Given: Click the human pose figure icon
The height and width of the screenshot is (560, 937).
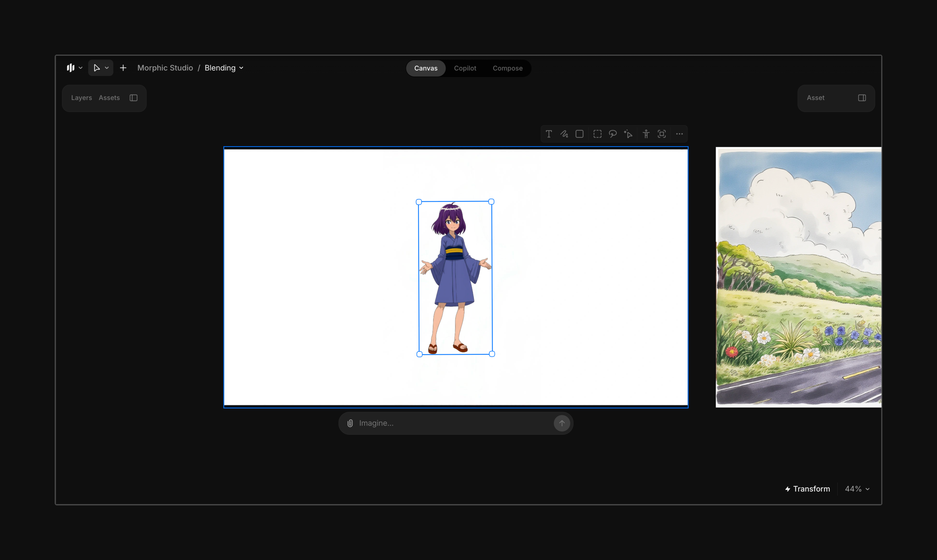Looking at the screenshot, I should (646, 134).
